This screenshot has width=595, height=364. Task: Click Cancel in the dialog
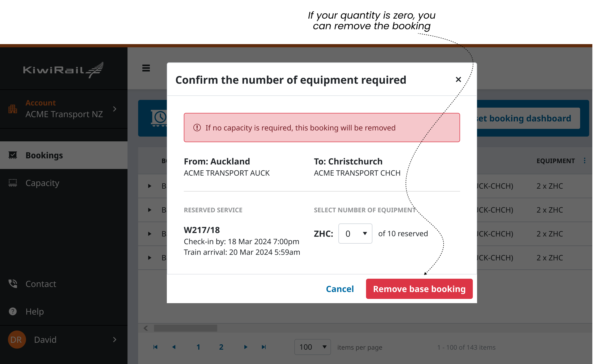(x=340, y=289)
